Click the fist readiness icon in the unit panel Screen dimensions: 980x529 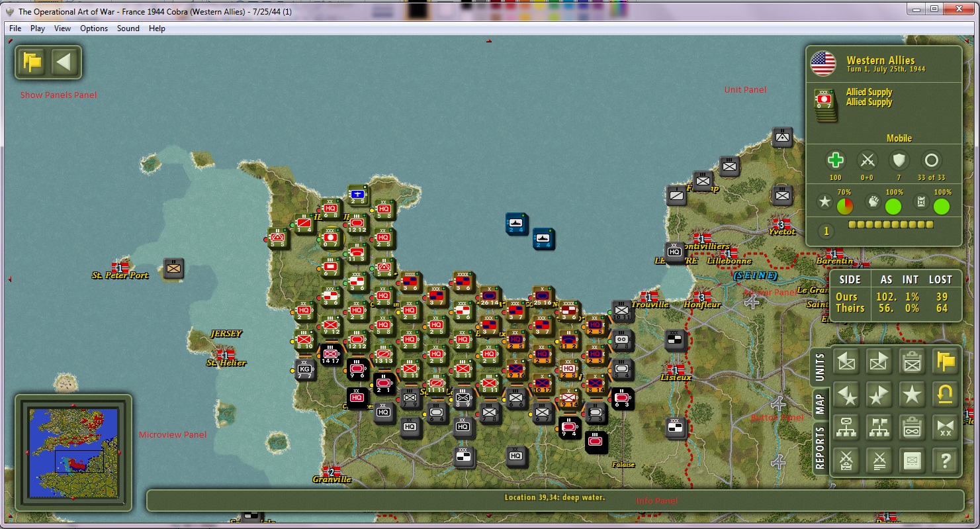click(873, 203)
